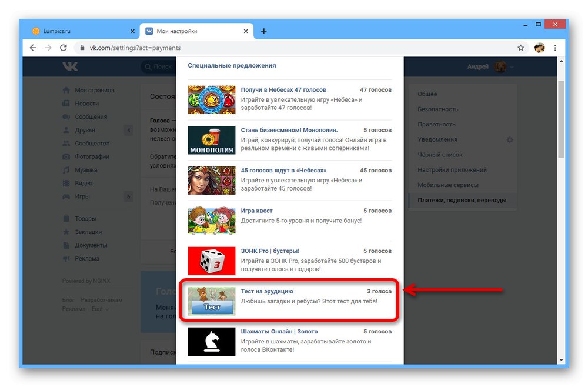Open Товары in left menu
Viewport: 588px width, 387px height.
tap(79, 219)
